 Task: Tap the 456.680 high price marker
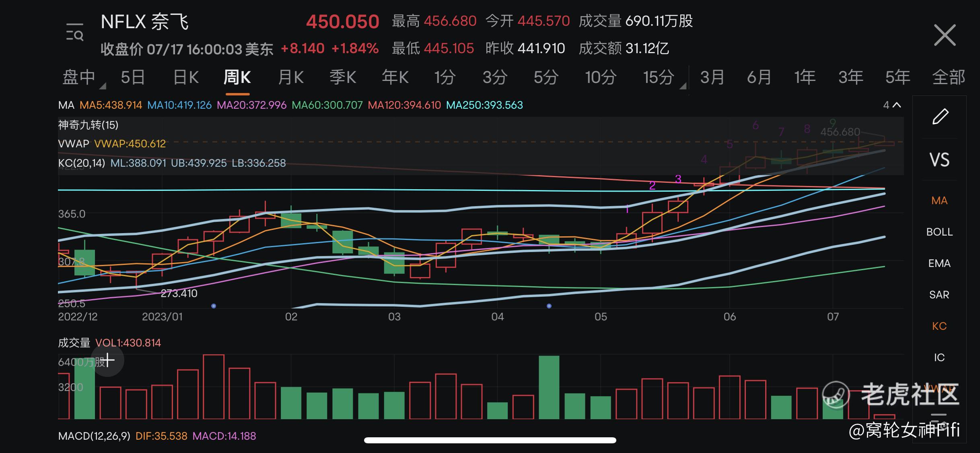coord(840,132)
